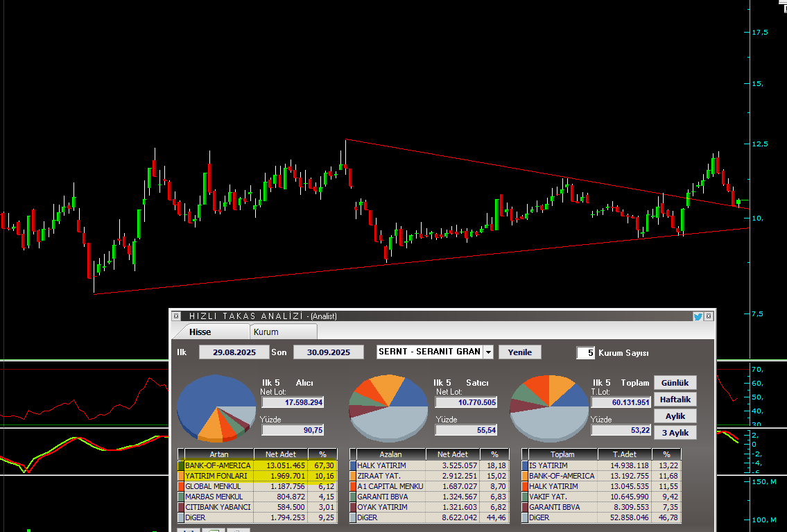Select the Alıcı pie chart
This screenshot has width=787, height=532.
click(x=216, y=407)
